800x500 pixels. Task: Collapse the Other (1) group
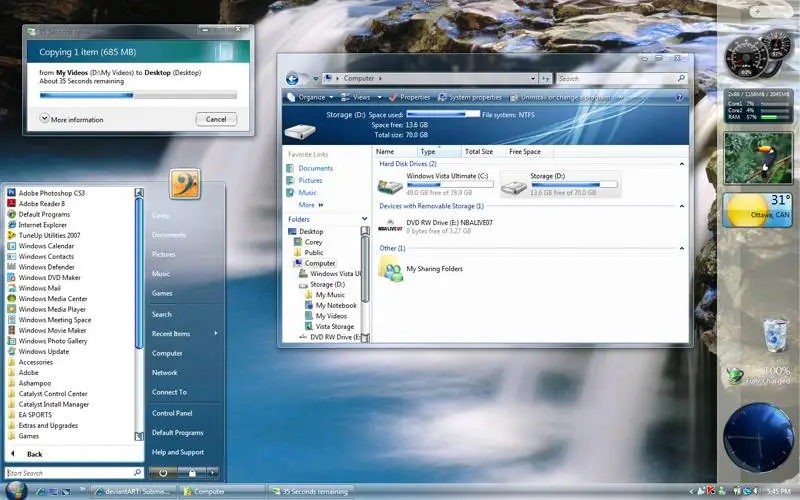point(682,248)
